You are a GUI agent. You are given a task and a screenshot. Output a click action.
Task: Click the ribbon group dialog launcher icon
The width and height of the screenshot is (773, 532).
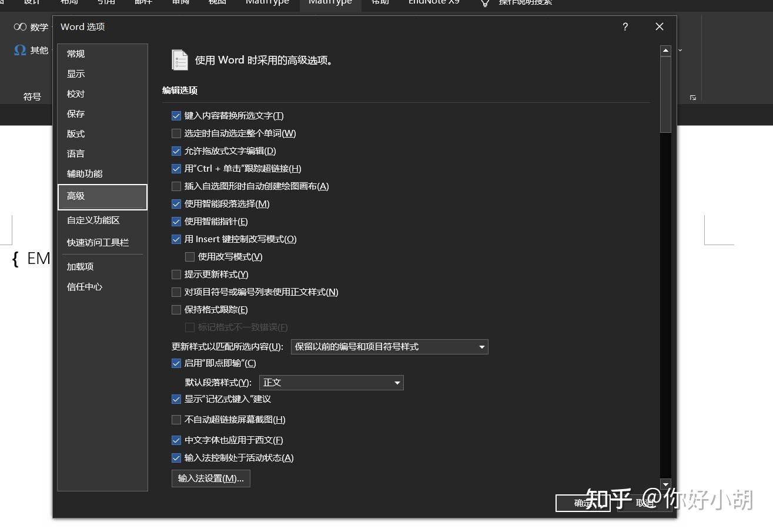click(693, 98)
